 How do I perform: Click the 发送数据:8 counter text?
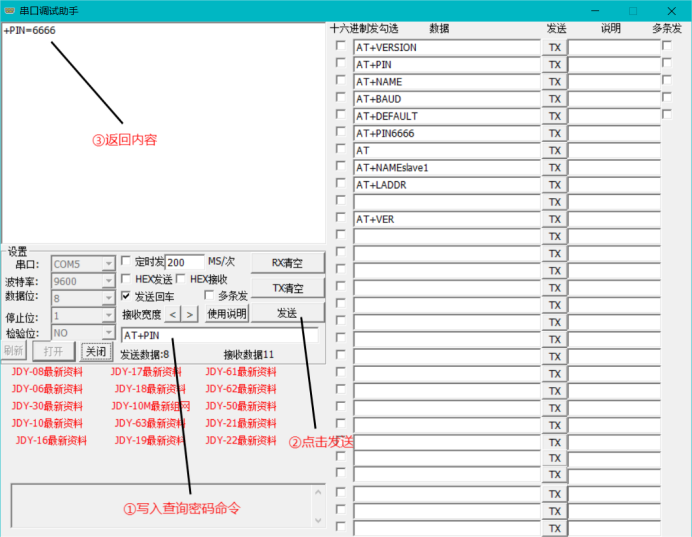(145, 355)
